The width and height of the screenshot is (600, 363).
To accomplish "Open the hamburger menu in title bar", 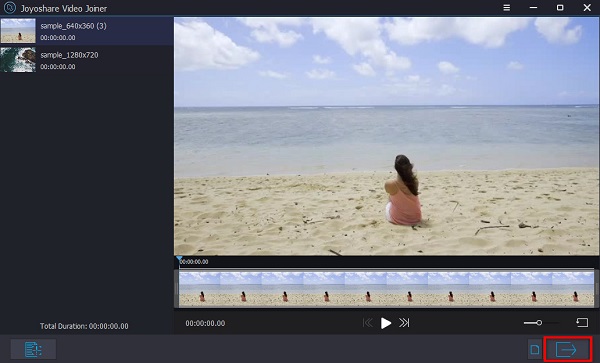I will 507,8.
